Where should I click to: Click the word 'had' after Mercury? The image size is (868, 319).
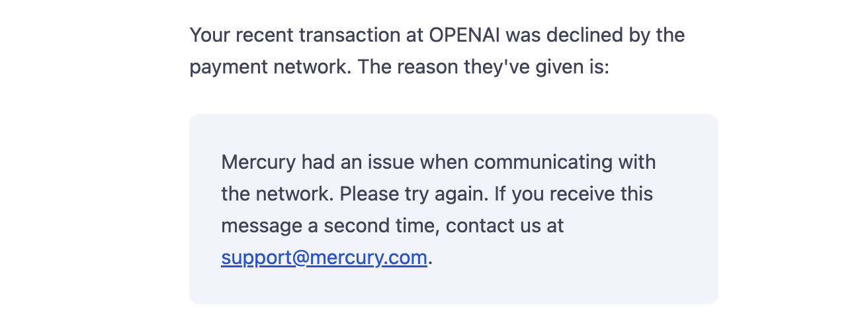click(318, 161)
